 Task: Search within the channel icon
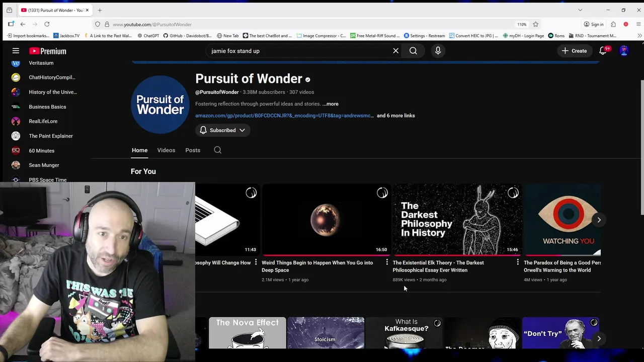[x=217, y=150]
